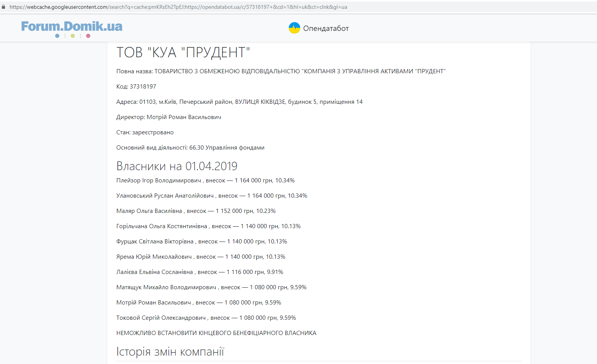The image size is (597, 364).
Task: Click owner row Горільчана Ольга Костянтинівна
Action: pyautogui.click(x=209, y=226)
